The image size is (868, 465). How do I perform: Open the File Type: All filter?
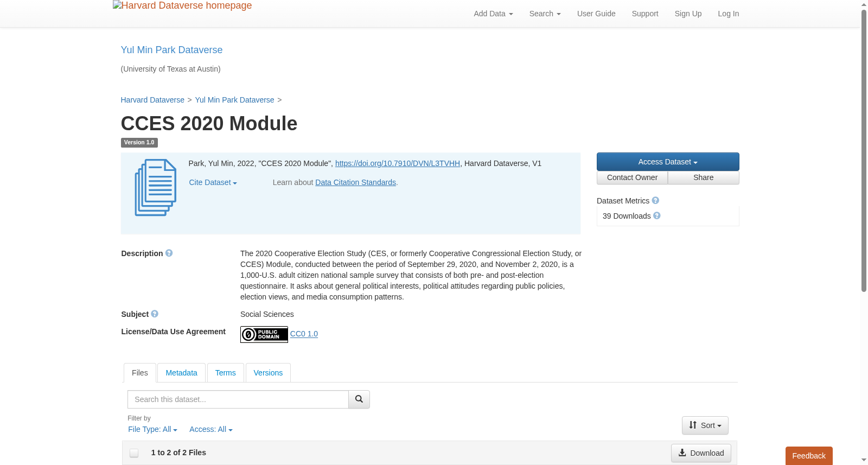tap(152, 429)
